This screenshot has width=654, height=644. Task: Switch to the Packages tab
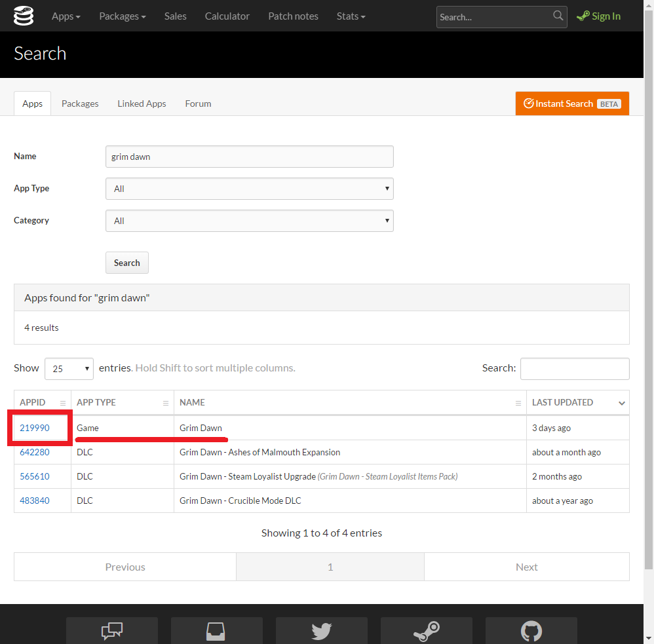[x=79, y=103]
